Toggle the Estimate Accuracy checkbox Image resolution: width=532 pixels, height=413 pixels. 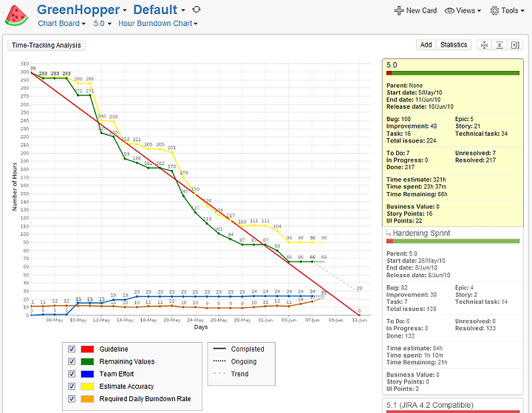point(72,386)
